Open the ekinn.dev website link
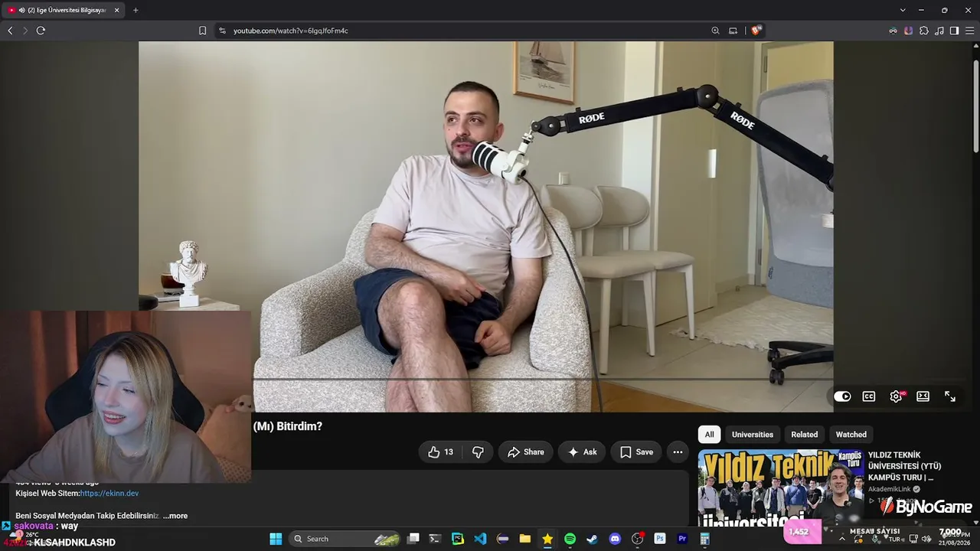Viewport: 980px width, 551px height. click(x=109, y=494)
